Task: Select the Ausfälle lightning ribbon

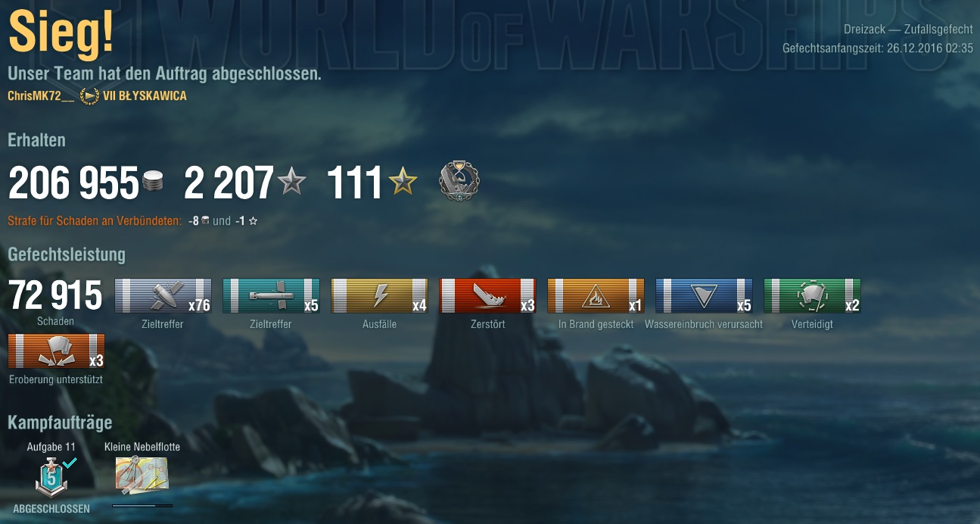Action: 379,296
